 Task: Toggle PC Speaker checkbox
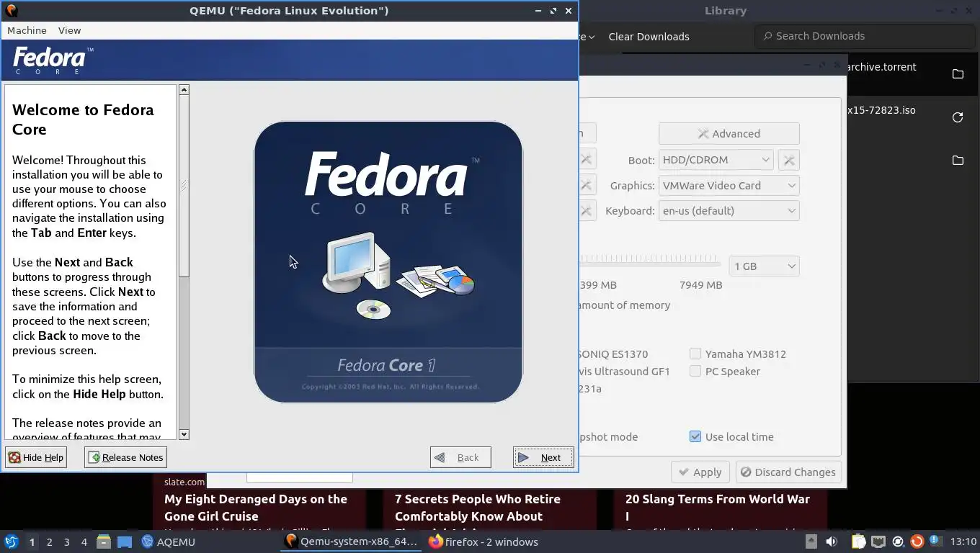point(695,371)
